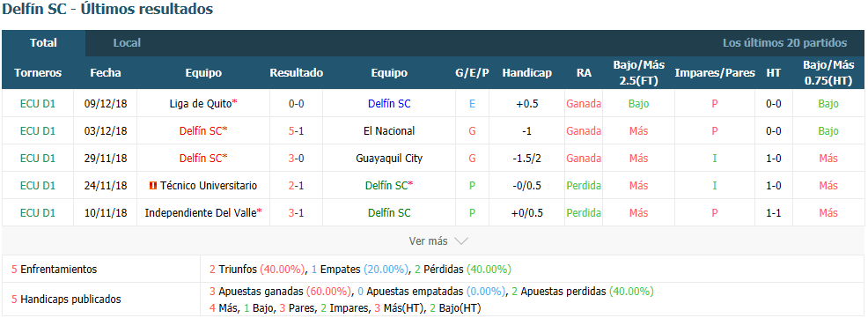The width and height of the screenshot is (868, 318).
Task: Click ECU D1 tournament in 09/12/18 row
Action: coord(38,103)
